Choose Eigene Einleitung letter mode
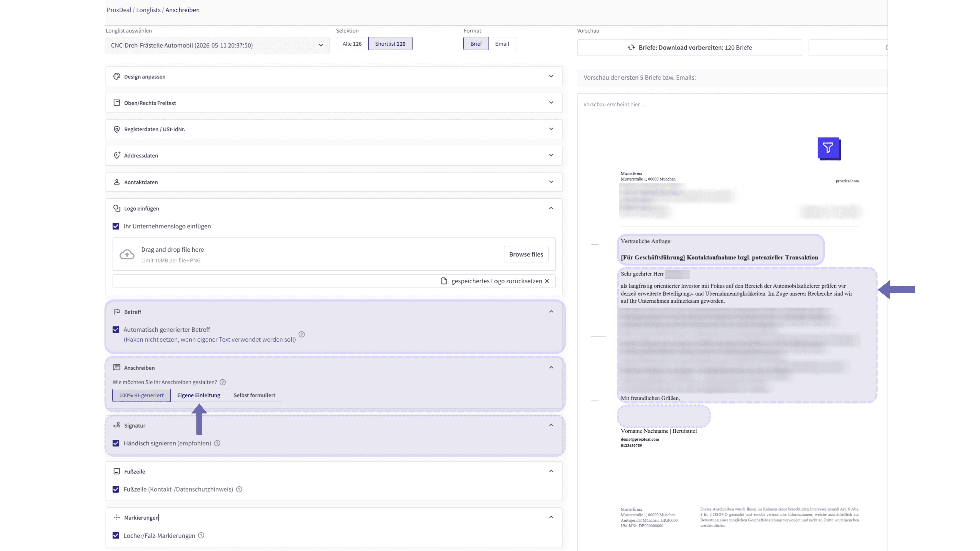980x551 pixels. (x=199, y=395)
